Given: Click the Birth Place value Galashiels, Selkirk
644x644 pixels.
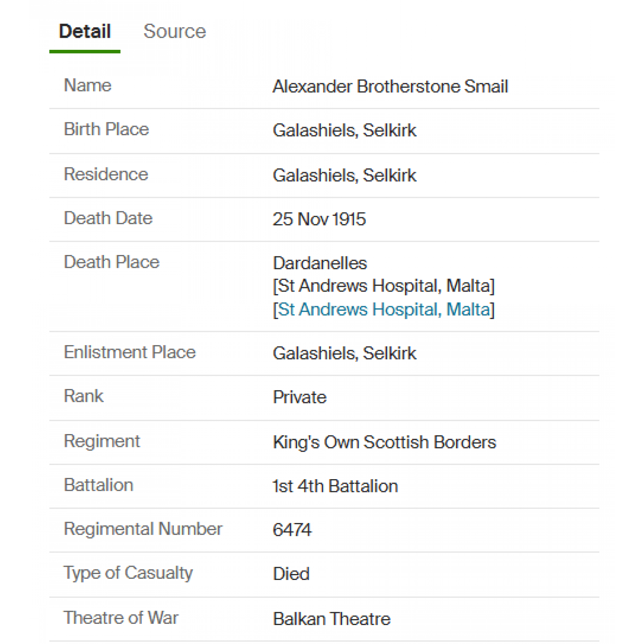Looking at the screenshot, I should (x=345, y=131).
